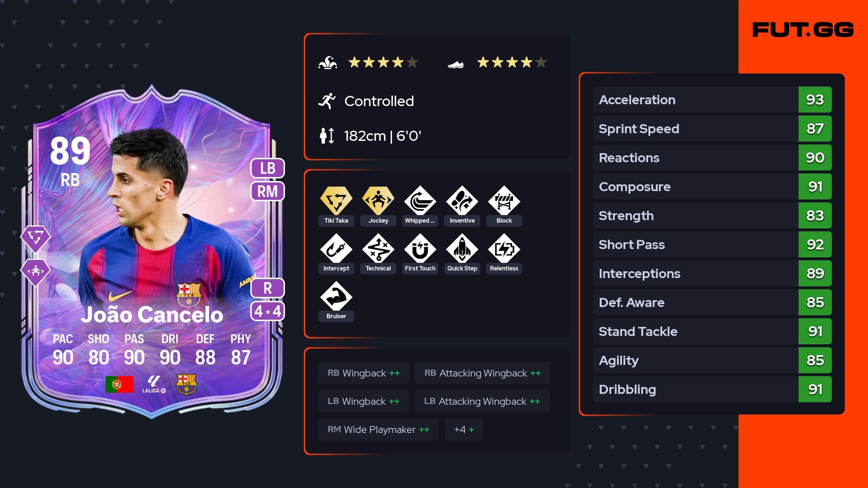Select the RB Wingback role chip

coord(363,373)
